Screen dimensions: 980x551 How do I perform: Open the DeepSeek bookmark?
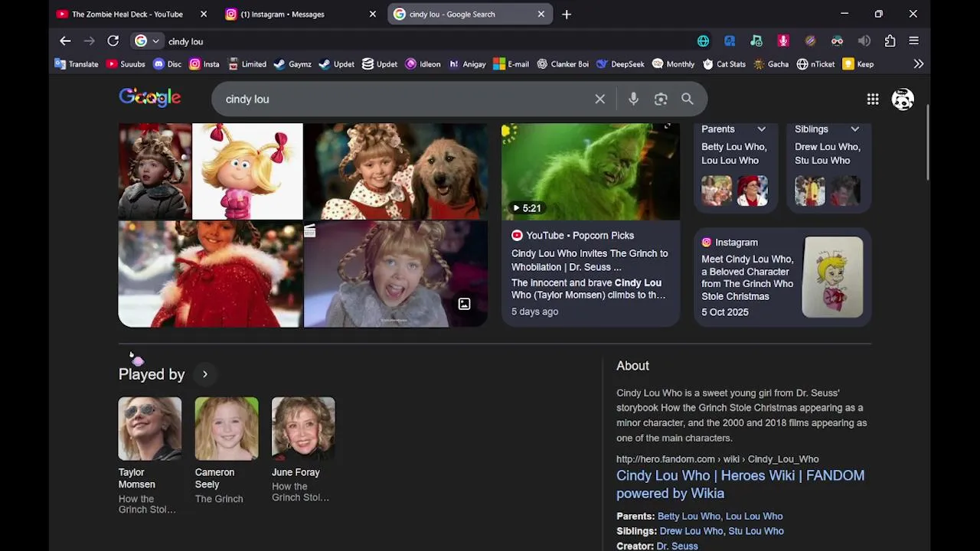coord(620,64)
